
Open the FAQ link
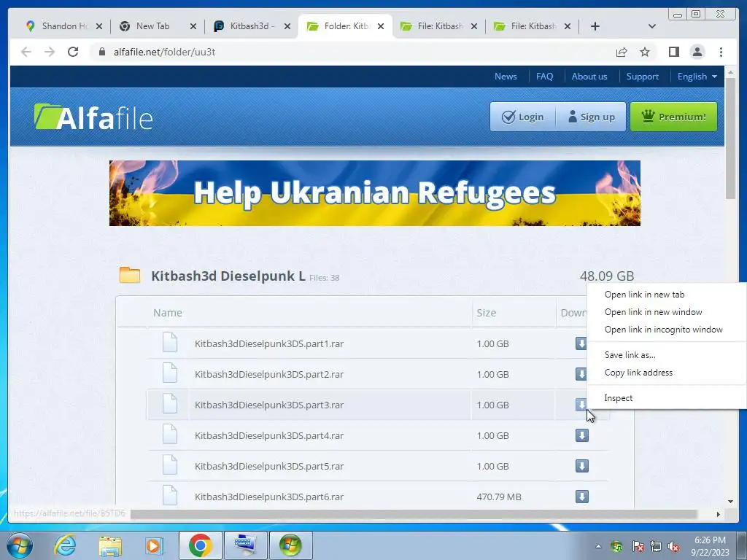click(x=544, y=76)
